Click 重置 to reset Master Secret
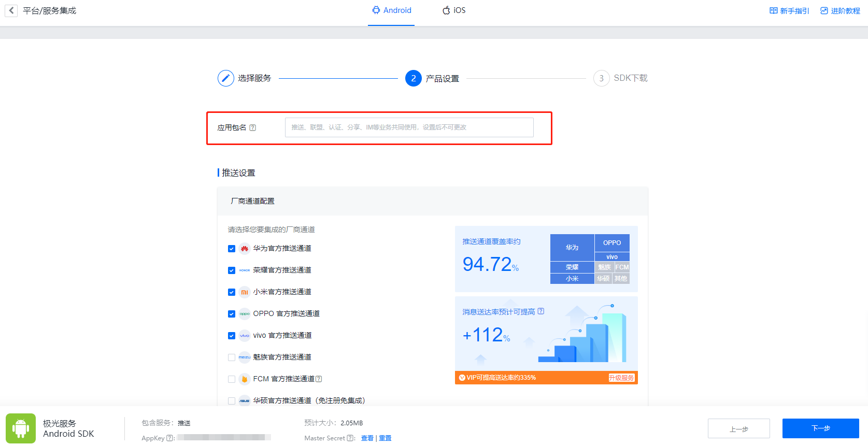868x445 pixels. (385, 438)
